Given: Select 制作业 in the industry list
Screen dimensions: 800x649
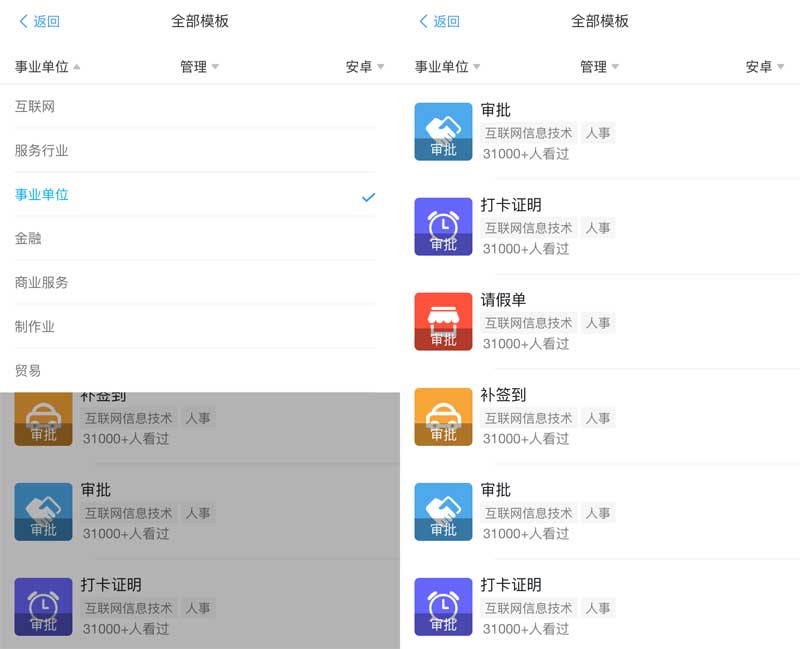Looking at the screenshot, I should point(195,327).
